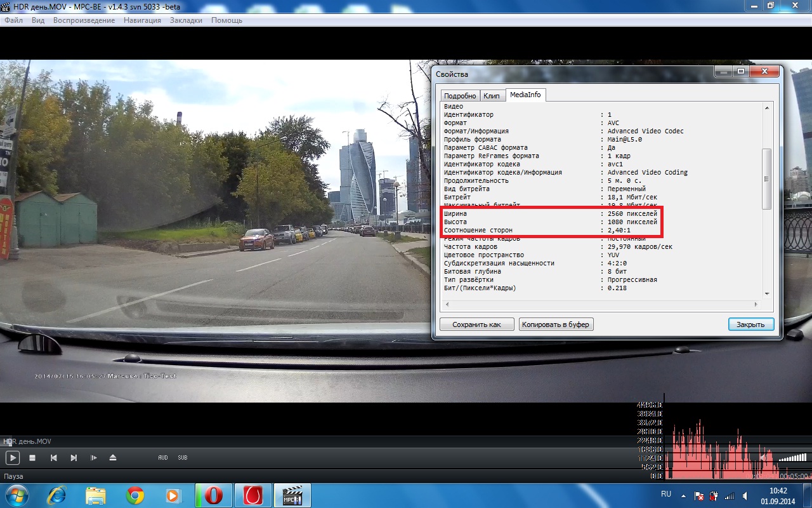Show hidden tray icons arrow

click(x=683, y=495)
